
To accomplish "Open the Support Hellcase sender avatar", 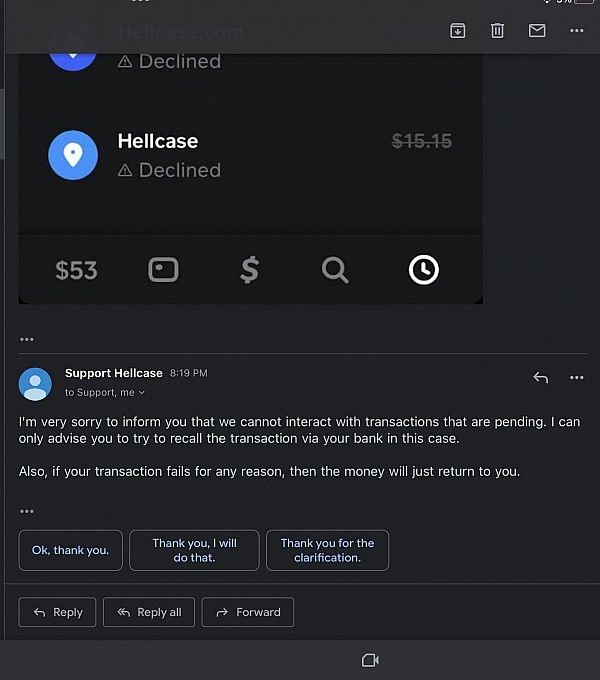I will (x=35, y=384).
